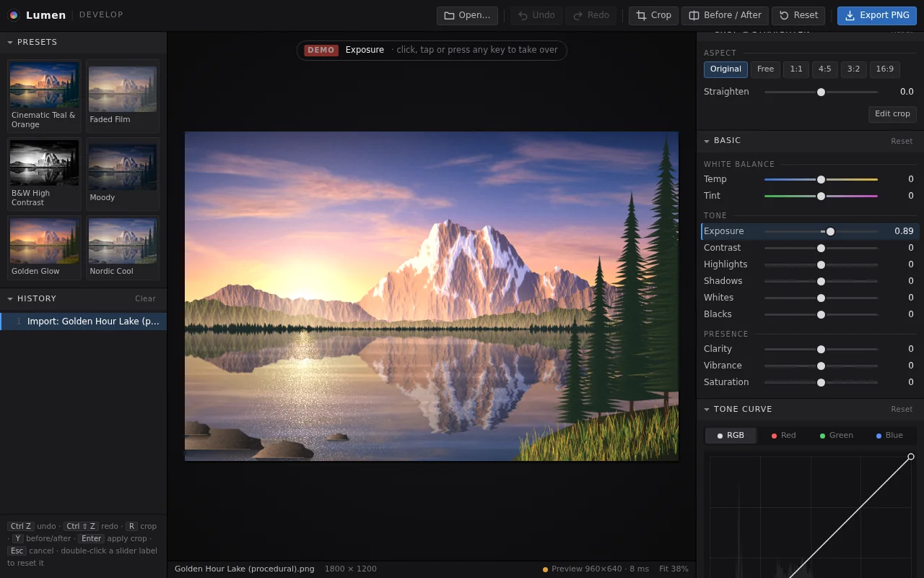Activate the Crop tool in the top toolbar

[x=653, y=15]
